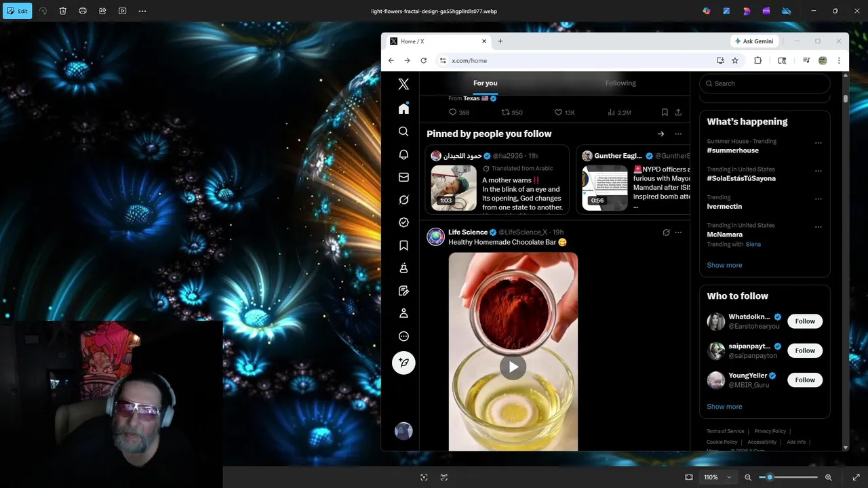Bookmark the post from Texas

(x=665, y=113)
